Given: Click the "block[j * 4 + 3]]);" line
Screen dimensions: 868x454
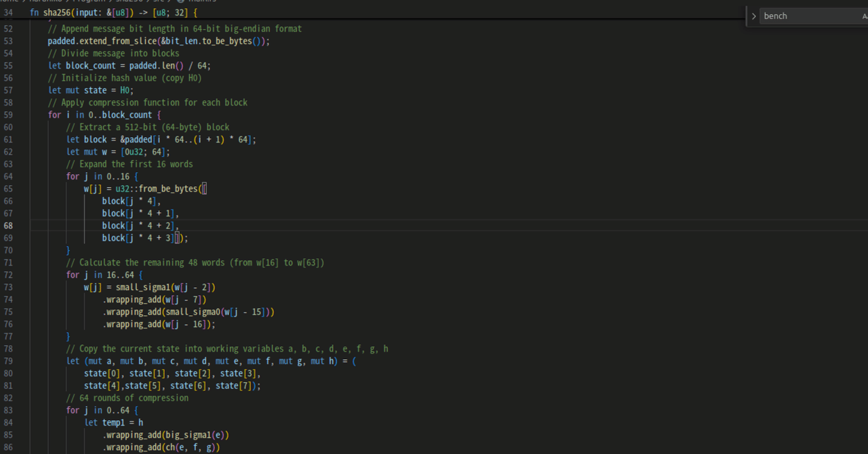Looking at the screenshot, I should point(145,238).
